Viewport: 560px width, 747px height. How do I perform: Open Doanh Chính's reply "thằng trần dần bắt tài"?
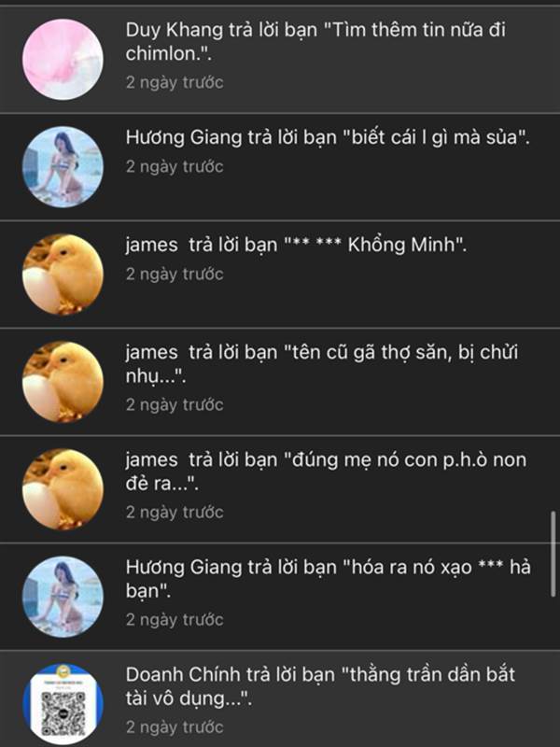(x=280, y=698)
